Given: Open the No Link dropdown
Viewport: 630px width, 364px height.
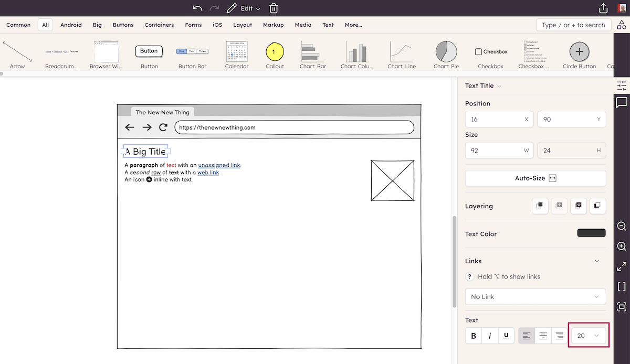Looking at the screenshot, I should pos(535,297).
